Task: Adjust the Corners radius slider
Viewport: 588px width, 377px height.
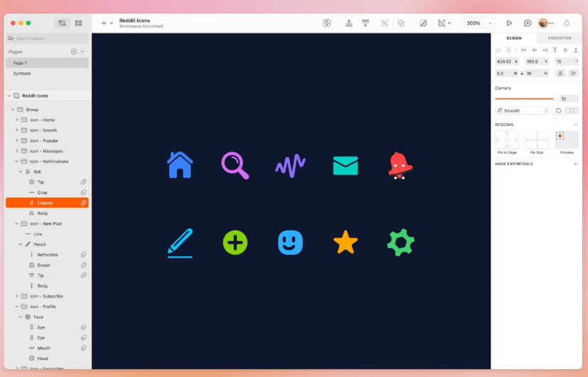Action: pyautogui.click(x=525, y=99)
